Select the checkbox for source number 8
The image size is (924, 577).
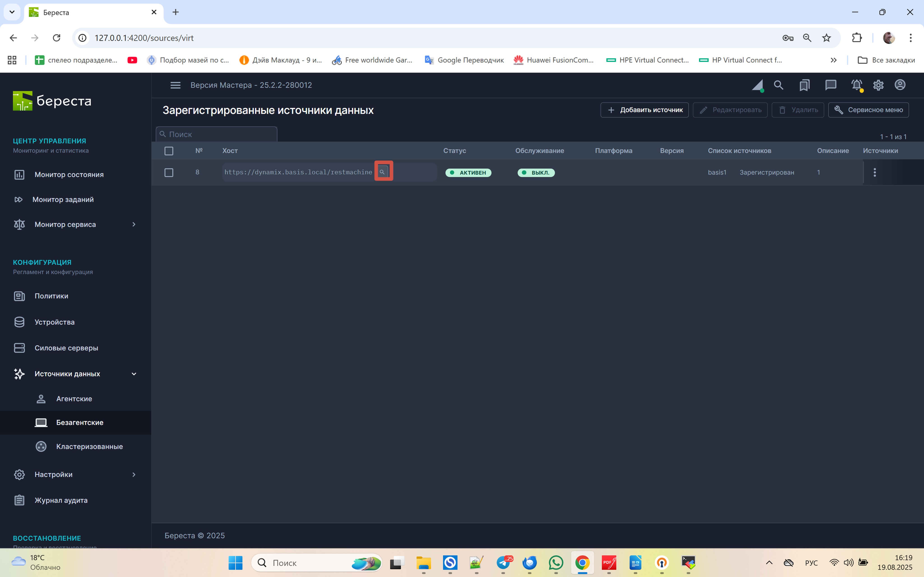click(x=169, y=172)
